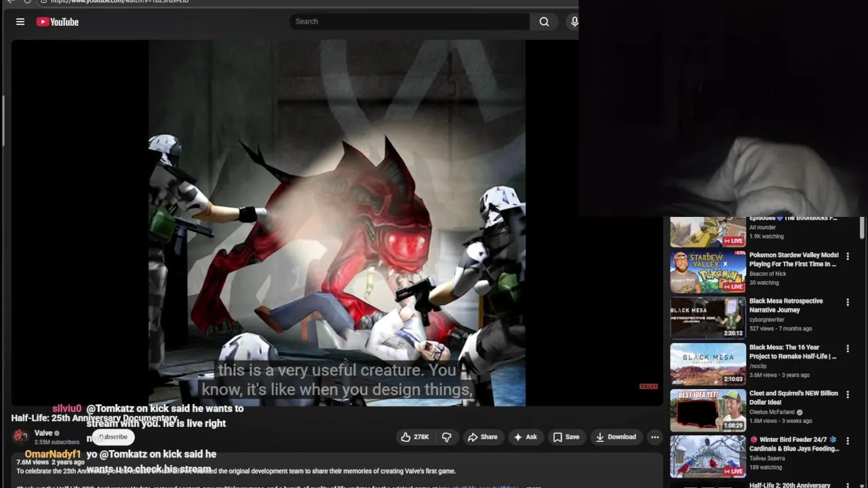868x488 pixels.
Task: Click the Ask button
Action: tap(526, 437)
